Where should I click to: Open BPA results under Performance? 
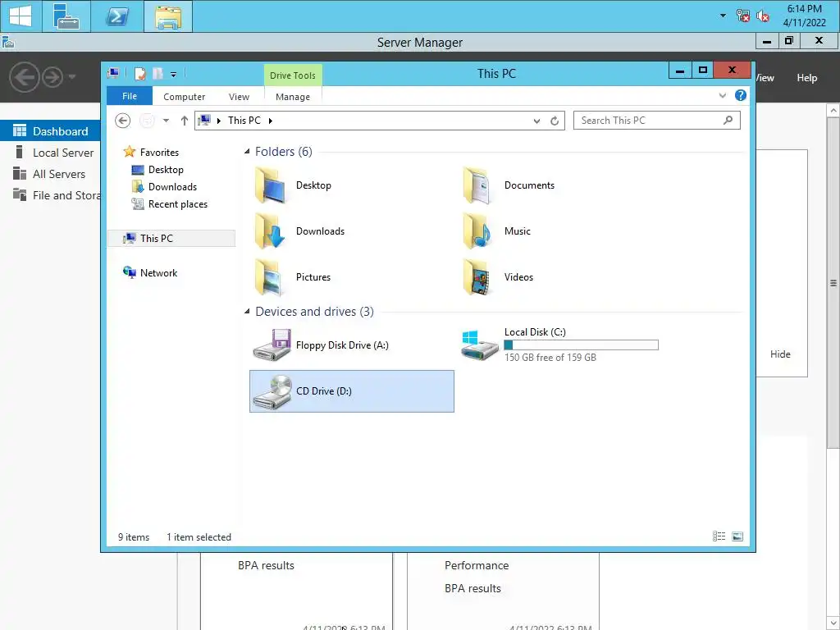coord(472,588)
